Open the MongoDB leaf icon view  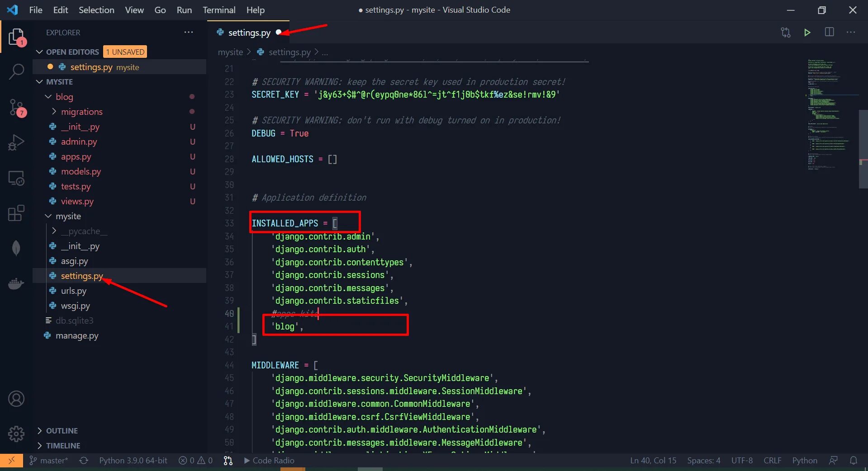tap(16, 248)
